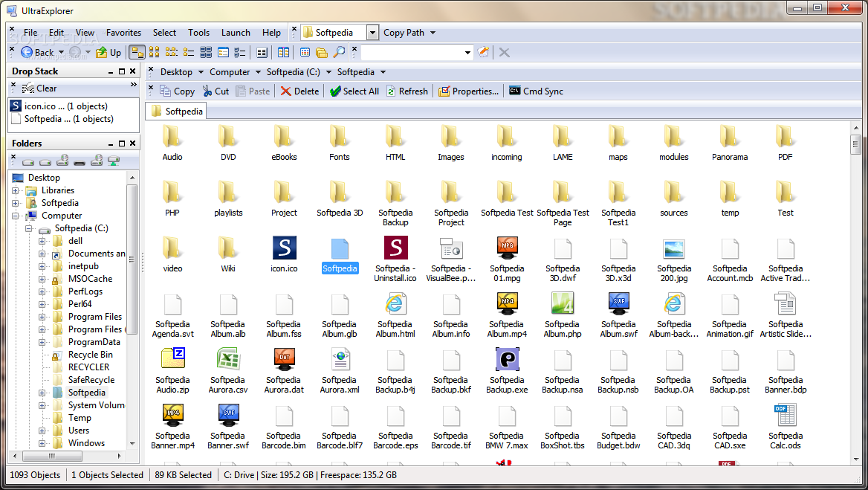Select the Softpedia folder tab

177,112
